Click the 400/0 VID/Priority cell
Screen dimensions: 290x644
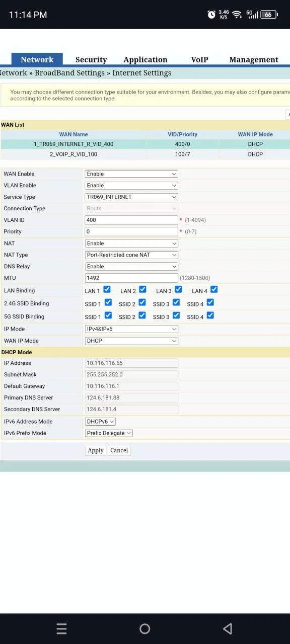coord(183,144)
